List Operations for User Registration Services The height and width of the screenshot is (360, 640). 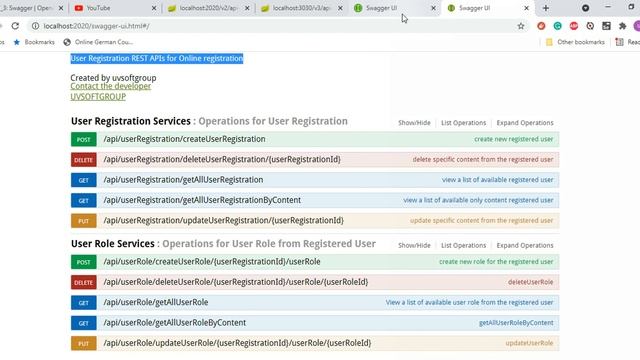[463, 123]
